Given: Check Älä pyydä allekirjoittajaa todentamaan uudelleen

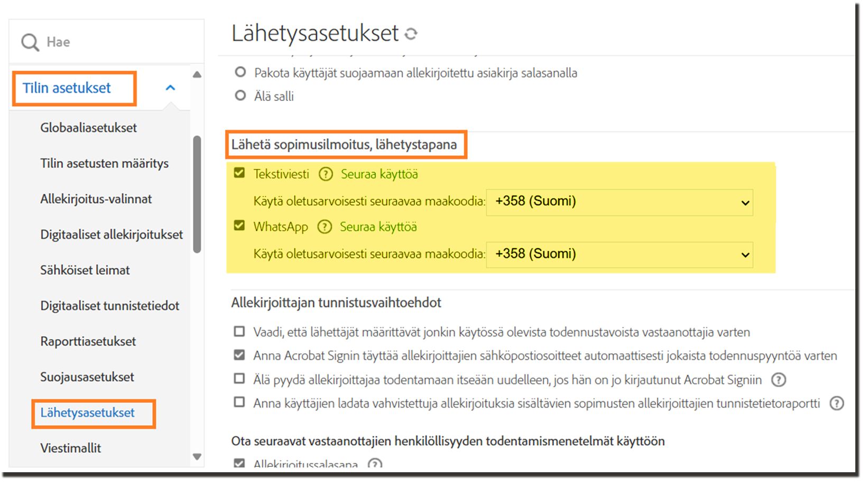Looking at the screenshot, I should click(x=239, y=379).
